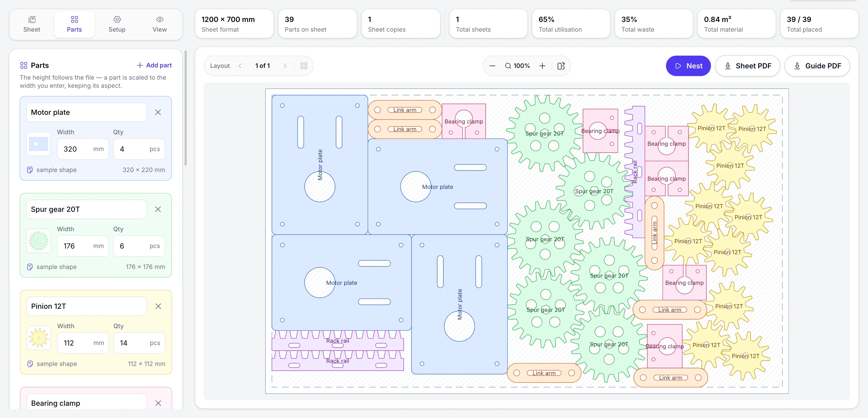Select the Motor plate shape thumbnail
Viewport: 868px width, 418px height.
click(38, 144)
